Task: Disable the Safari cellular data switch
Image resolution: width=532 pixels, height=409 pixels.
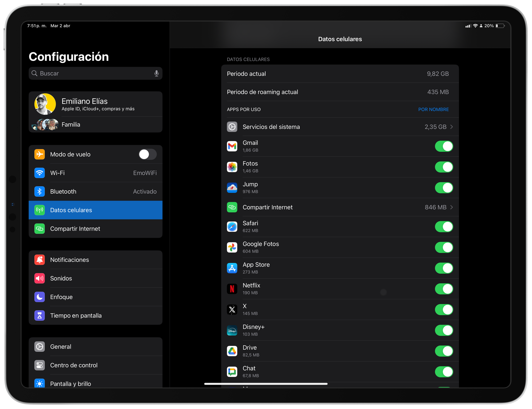Action: click(444, 227)
